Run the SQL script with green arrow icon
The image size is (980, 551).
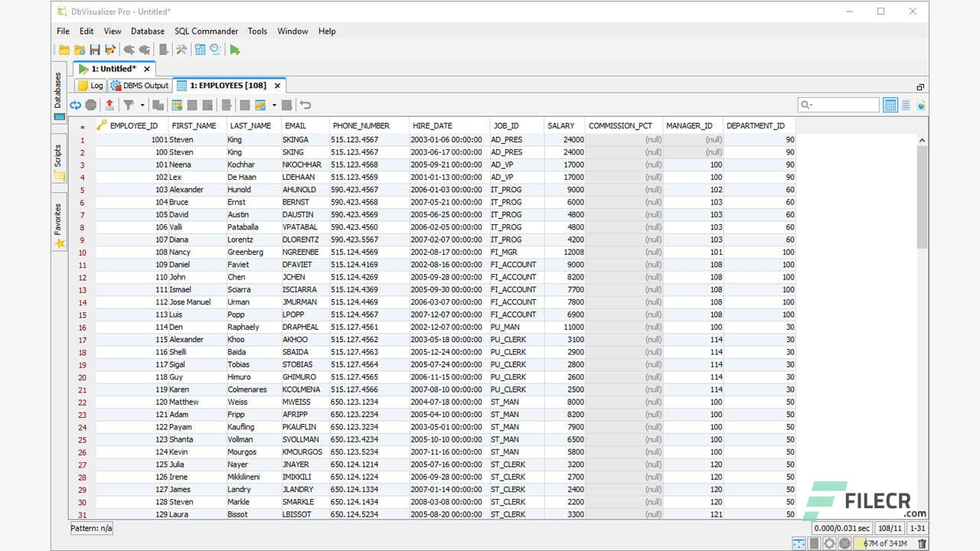point(235,50)
